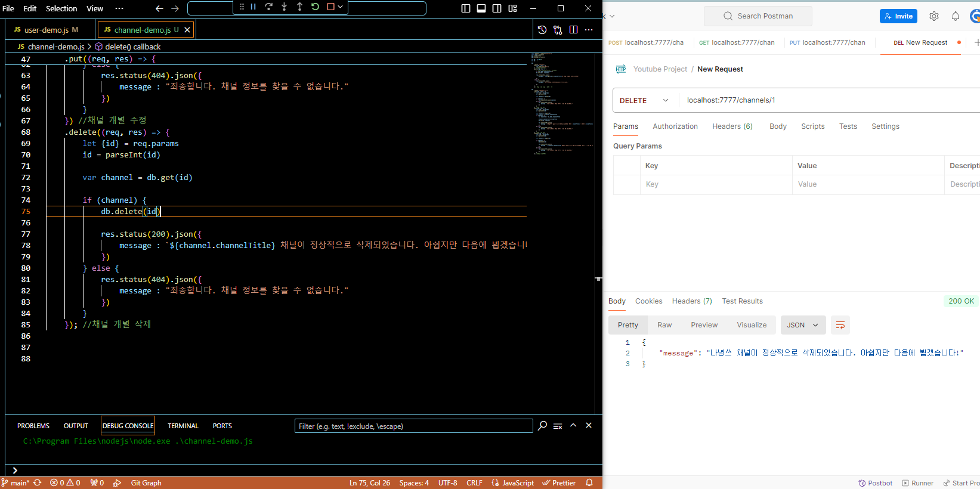
Task: Maximize the panel with the up chevron
Action: (573, 425)
